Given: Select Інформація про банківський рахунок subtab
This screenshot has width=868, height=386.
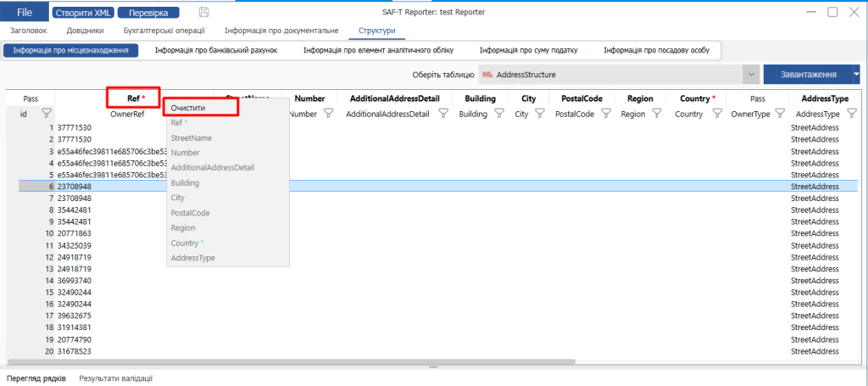Looking at the screenshot, I should click(216, 50).
